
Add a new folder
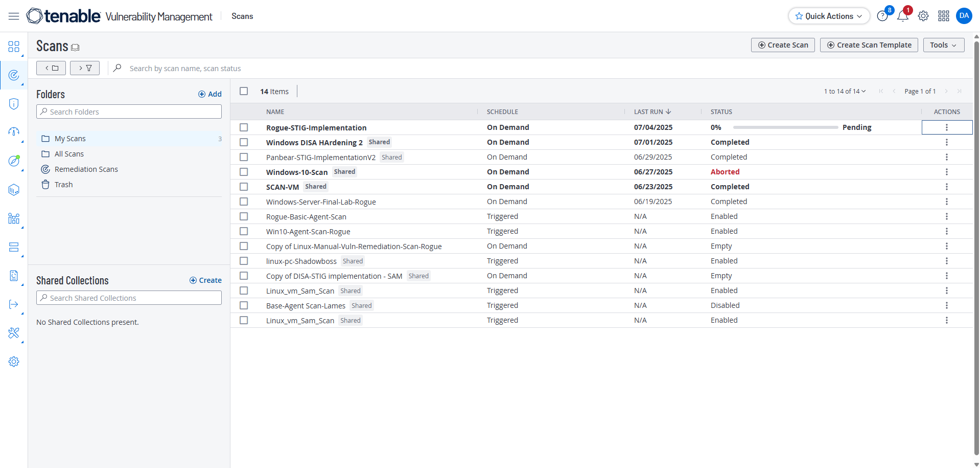click(209, 94)
